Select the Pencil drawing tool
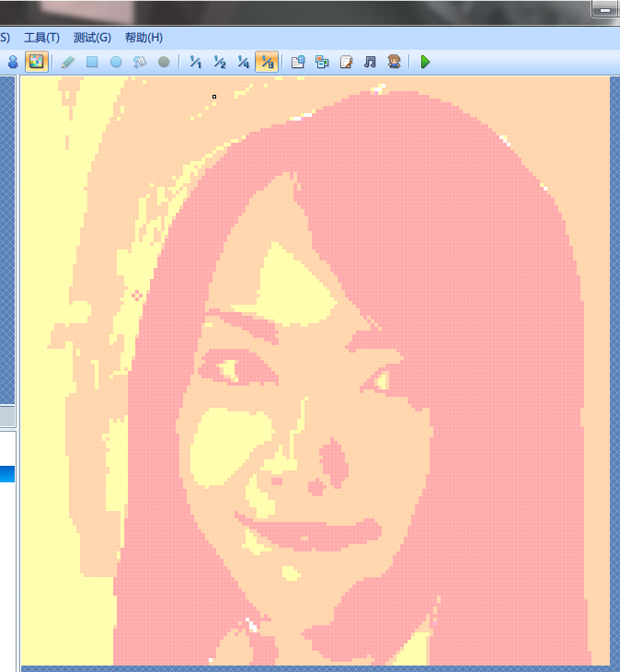The image size is (620, 672). 68,63
